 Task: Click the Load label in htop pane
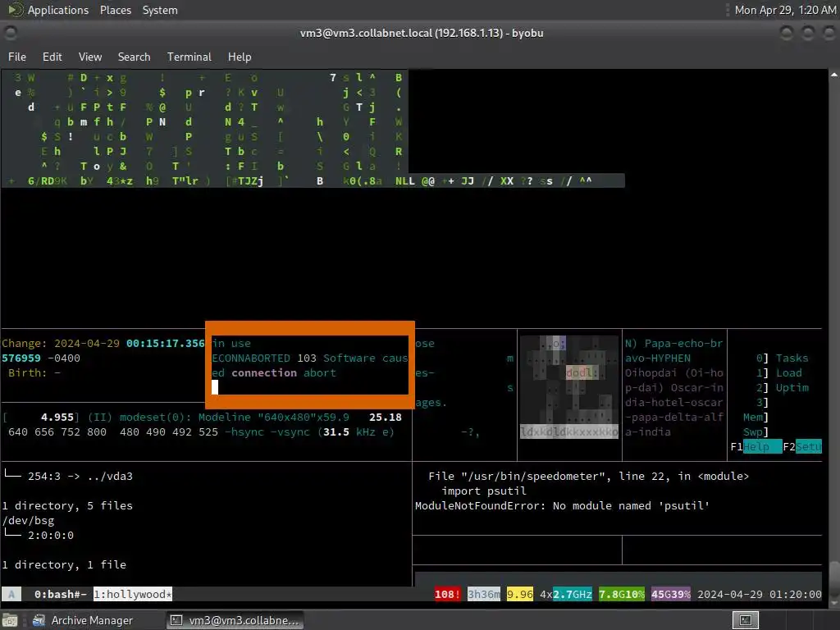[788, 373]
